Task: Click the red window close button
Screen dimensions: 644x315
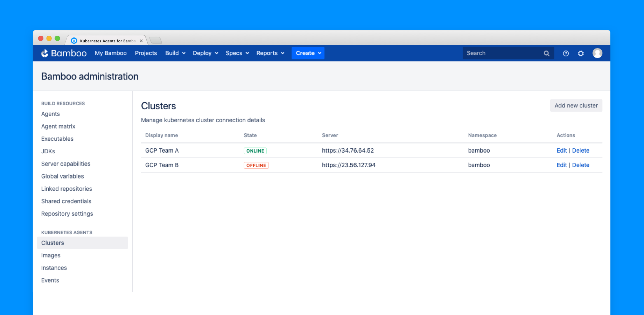Action: pos(41,38)
